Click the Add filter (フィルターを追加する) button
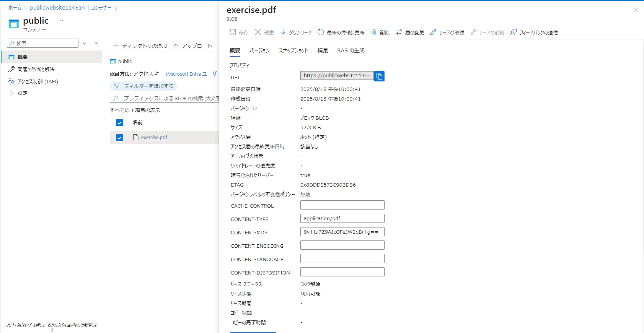Image resolution: width=644 pixels, height=333 pixels. 143,86
